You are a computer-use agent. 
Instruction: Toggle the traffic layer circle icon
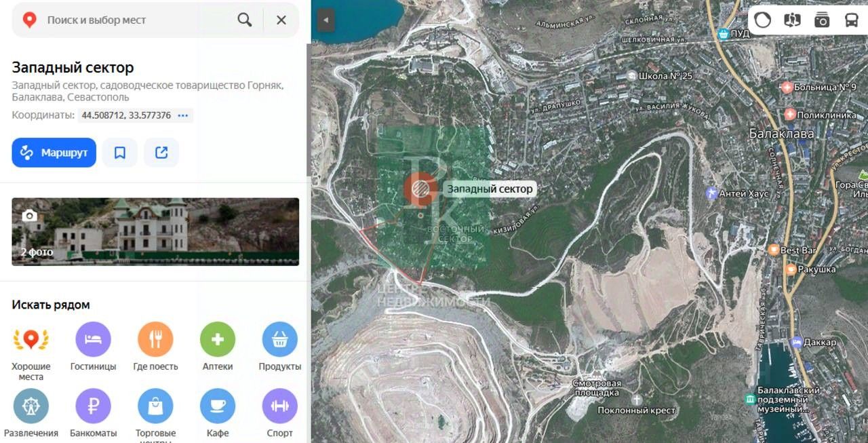(763, 20)
